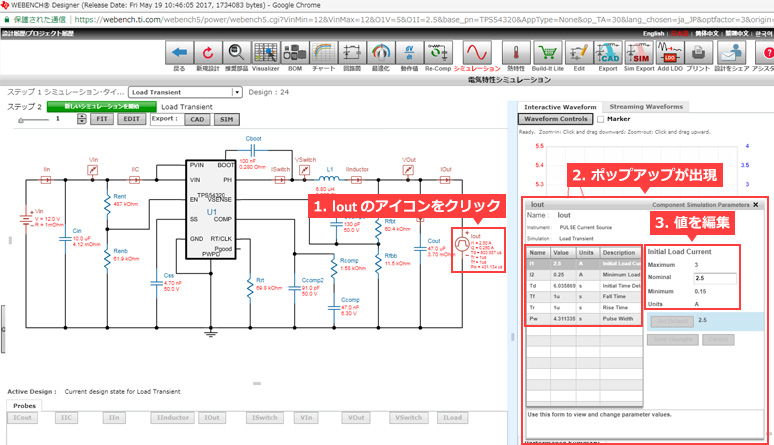This screenshot has width=774, height=445.
Task: Open the シミュレーション sine wave icon
Action: pos(477,52)
